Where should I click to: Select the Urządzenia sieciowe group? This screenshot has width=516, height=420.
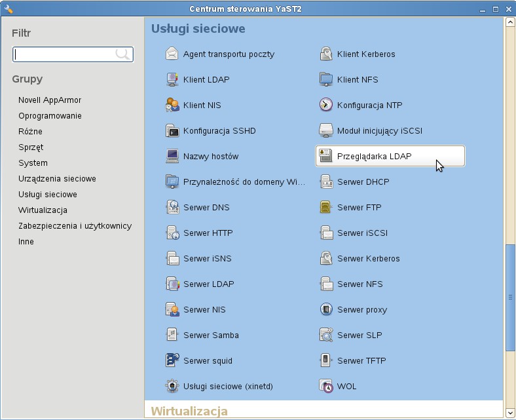click(x=57, y=179)
